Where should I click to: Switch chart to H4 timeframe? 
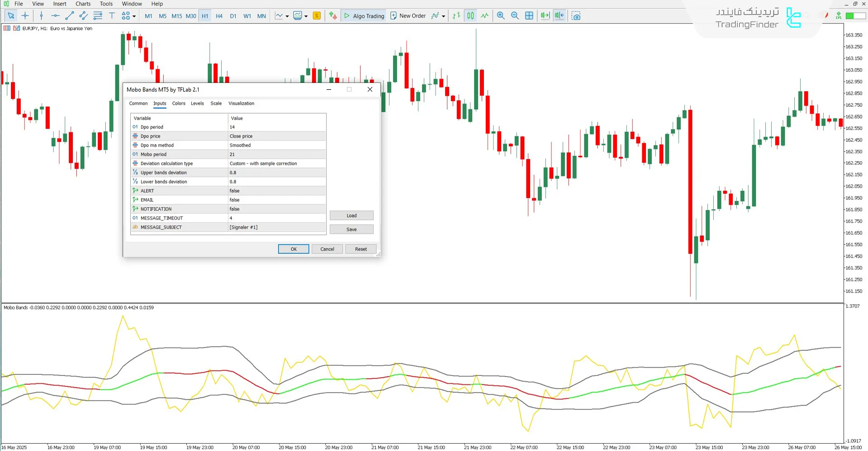click(219, 16)
